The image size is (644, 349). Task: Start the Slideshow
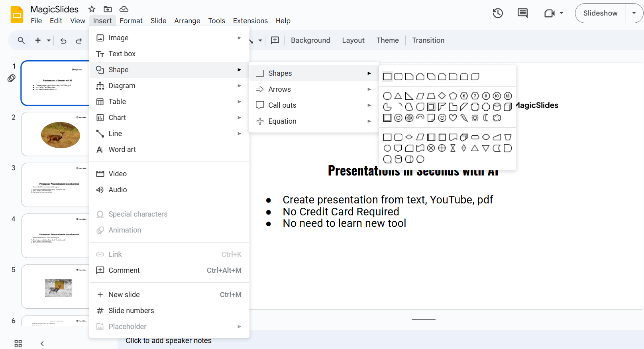(600, 13)
